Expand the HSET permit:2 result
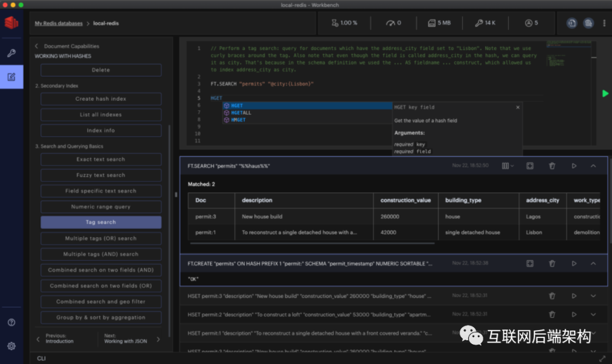Image resolution: width=612 pixels, height=364 pixels. 593,314
